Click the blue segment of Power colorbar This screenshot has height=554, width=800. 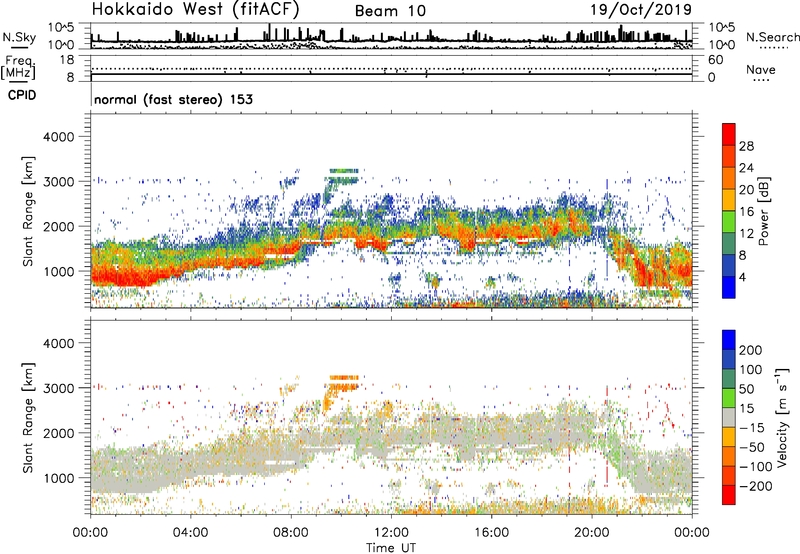coord(729,287)
